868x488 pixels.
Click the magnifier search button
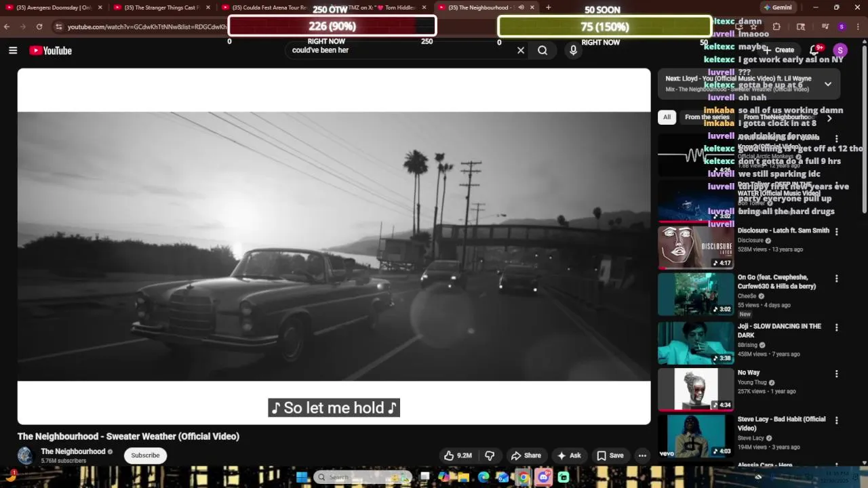pos(542,50)
